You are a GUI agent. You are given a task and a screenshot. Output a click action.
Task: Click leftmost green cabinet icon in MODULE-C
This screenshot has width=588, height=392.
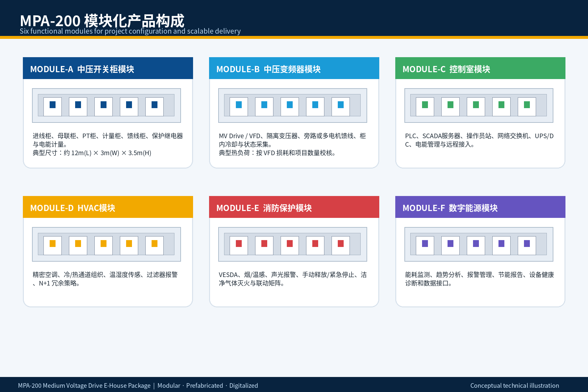pyautogui.click(x=425, y=106)
